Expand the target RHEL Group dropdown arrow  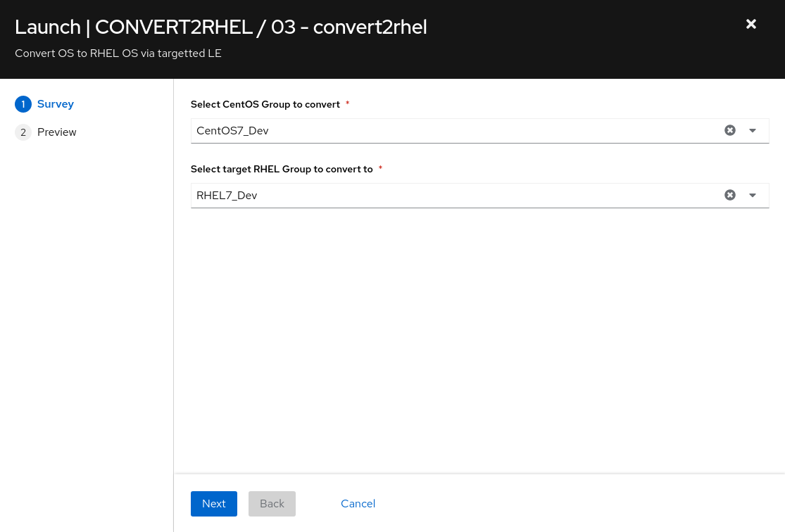[753, 195]
